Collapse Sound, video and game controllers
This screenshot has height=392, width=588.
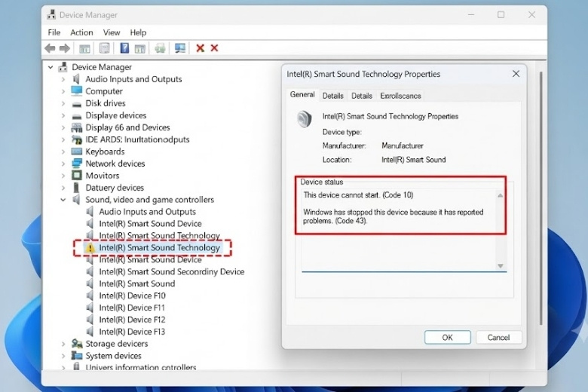click(x=63, y=200)
